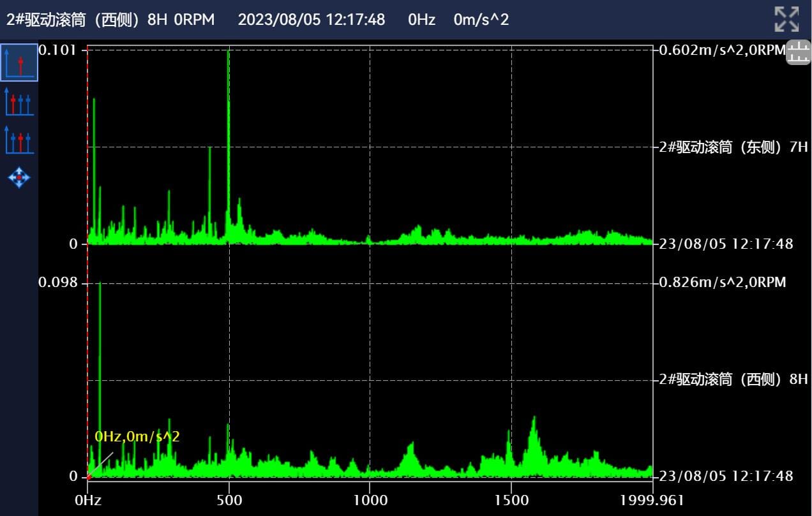
Task: Click the 0.101 maximum on the upper Y-axis
Action: coord(57,50)
